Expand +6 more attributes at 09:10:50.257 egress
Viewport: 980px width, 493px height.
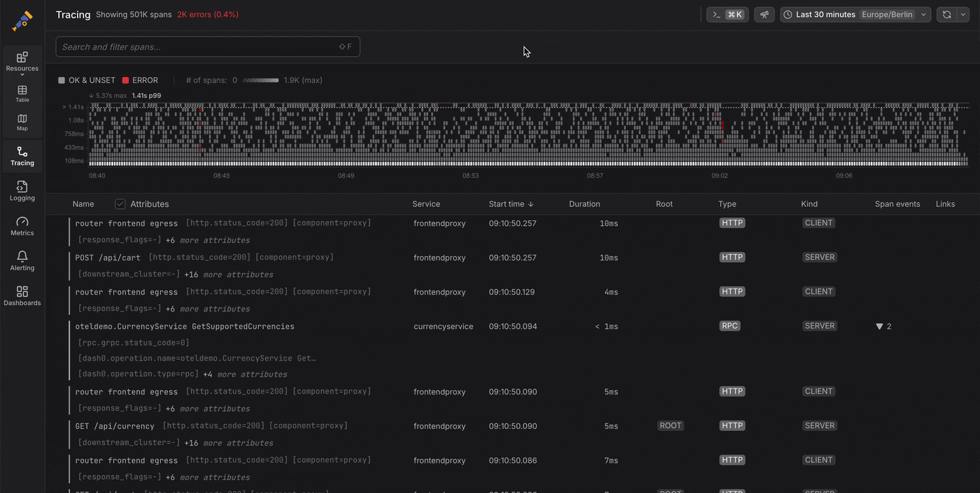[x=208, y=240]
